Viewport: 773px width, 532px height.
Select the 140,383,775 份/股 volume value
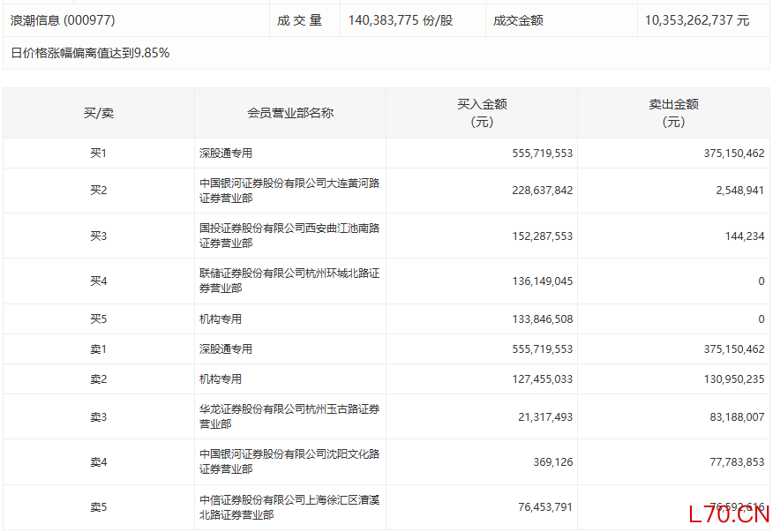click(401, 19)
